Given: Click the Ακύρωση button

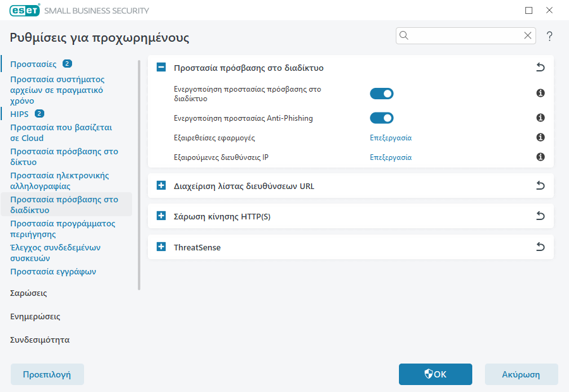Looking at the screenshot, I should [x=521, y=374].
